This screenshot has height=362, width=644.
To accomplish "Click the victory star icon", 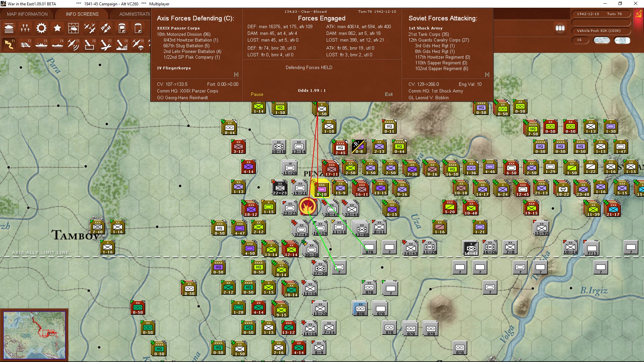I will [x=57, y=28].
